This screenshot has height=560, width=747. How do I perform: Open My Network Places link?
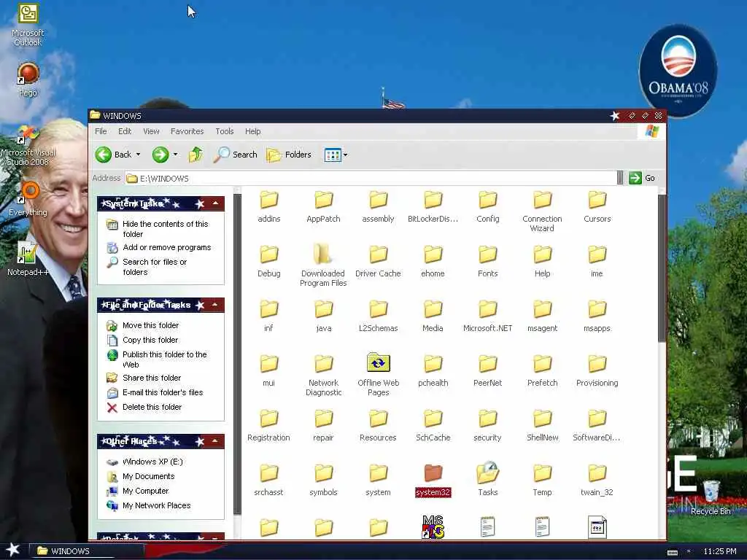pos(156,506)
